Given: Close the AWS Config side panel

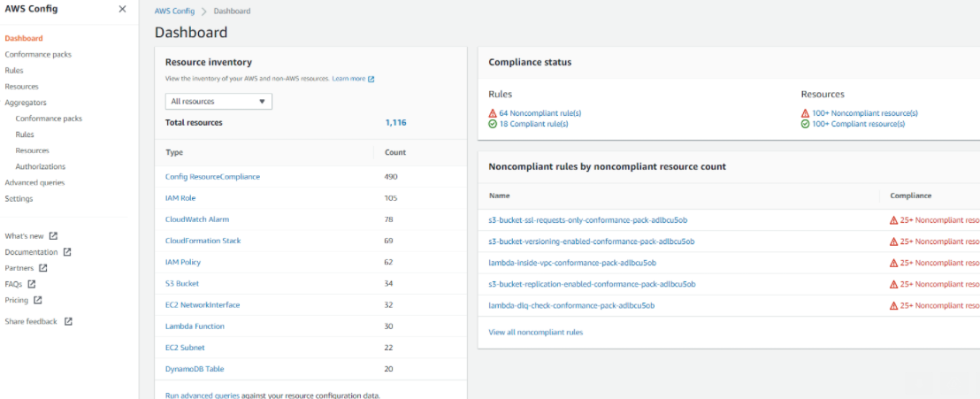Looking at the screenshot, I should click(122, 9).
